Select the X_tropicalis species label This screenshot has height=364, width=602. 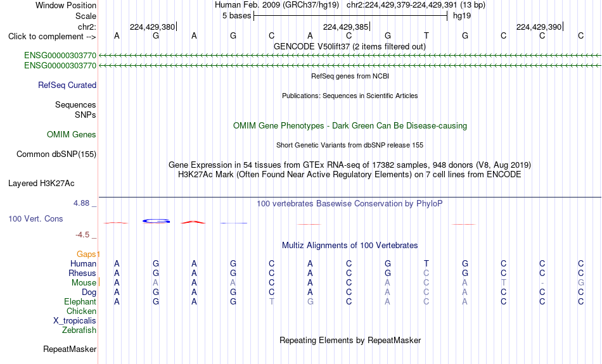point(75,321)
